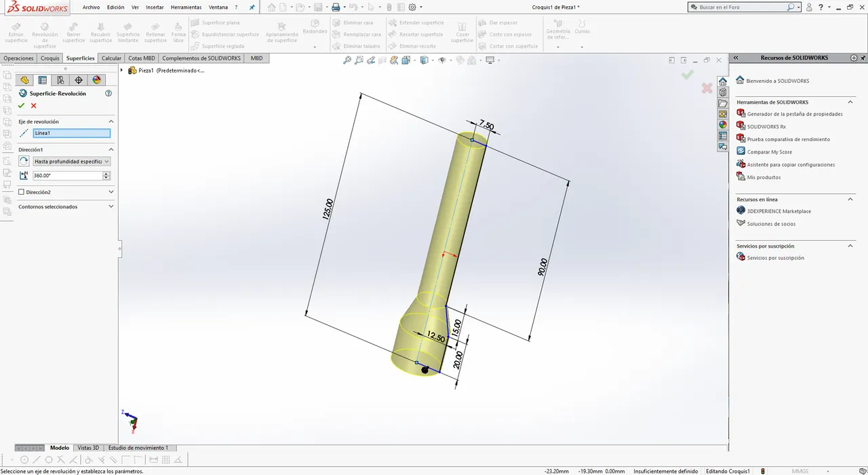
Task: Open the Insertar menu
Action: [x=155, y=7]
